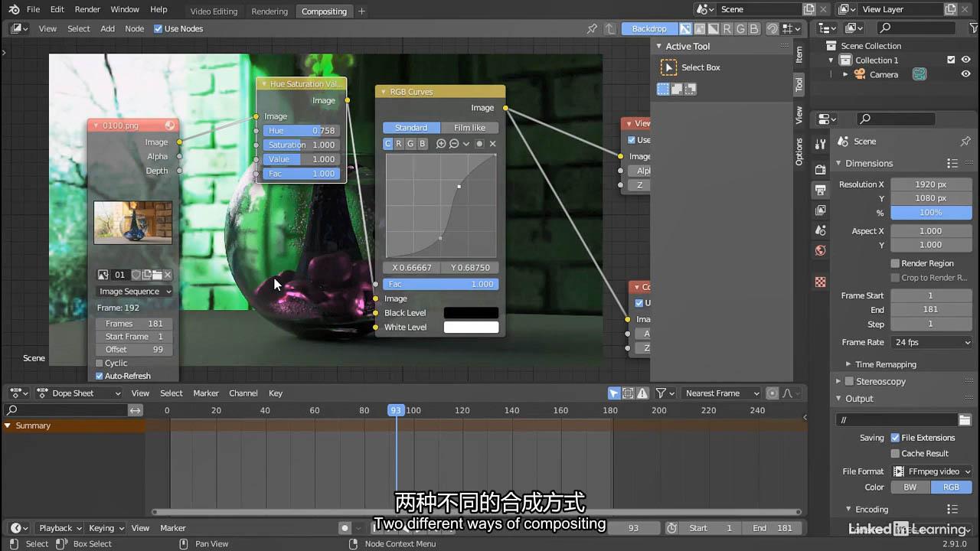Select the Film like tone button
Image resolution: width=980 pixels, height=551 pixels.
point(469,128)
